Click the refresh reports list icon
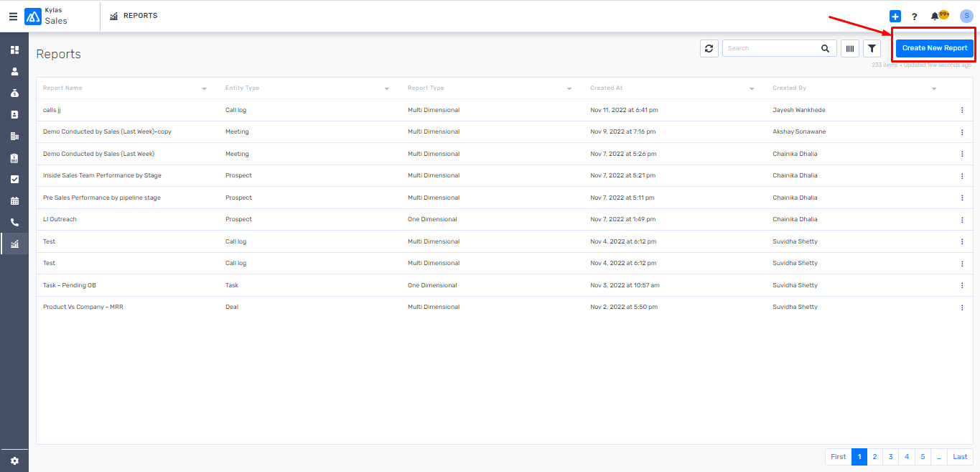The width and height of the screenshot is (980, 472). click(x=709, y=48)
